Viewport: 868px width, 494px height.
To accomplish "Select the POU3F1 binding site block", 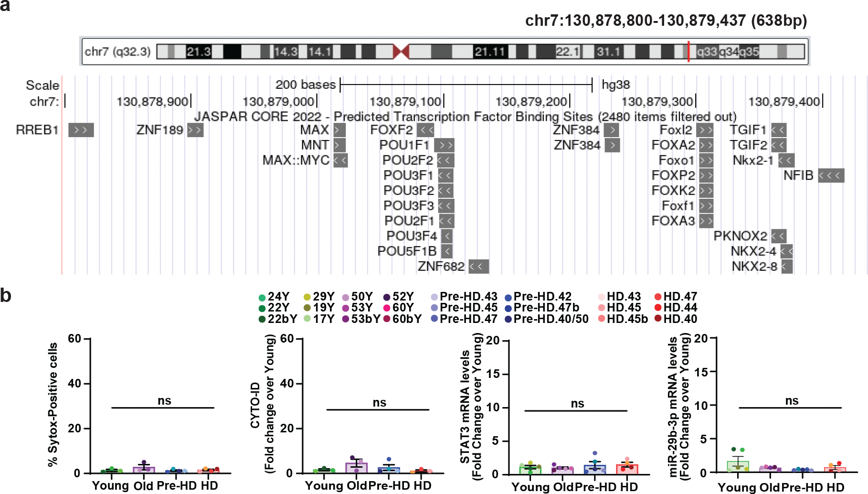I will coord(445,175).
